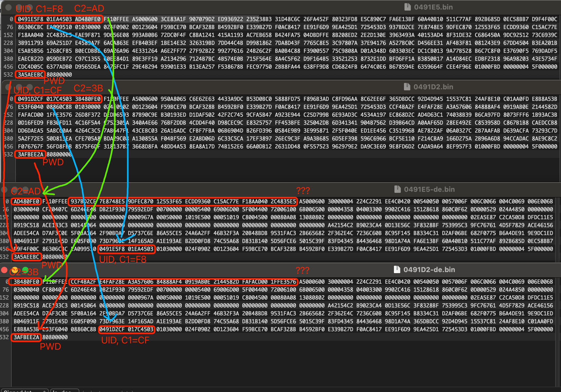Minimize 0491D2-de.bin using the yellow button
Image resolution: width=561 pixels, height=392 pixels.
[15, 270]
